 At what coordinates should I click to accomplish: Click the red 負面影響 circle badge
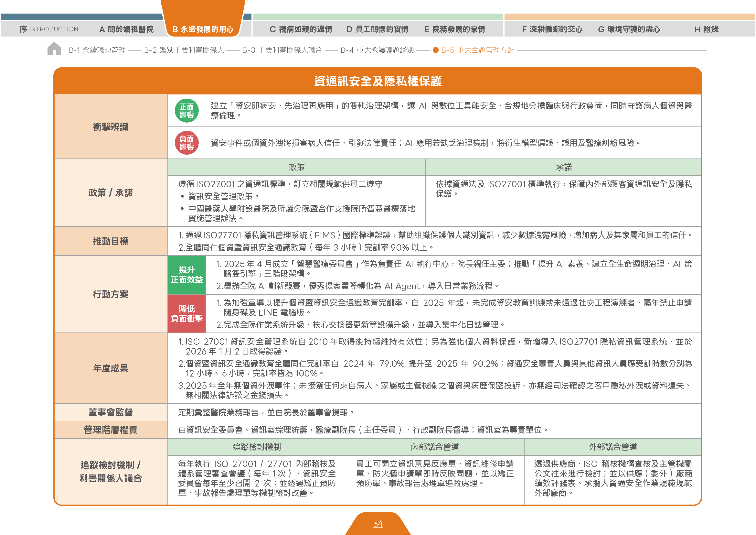coord(187,143)
